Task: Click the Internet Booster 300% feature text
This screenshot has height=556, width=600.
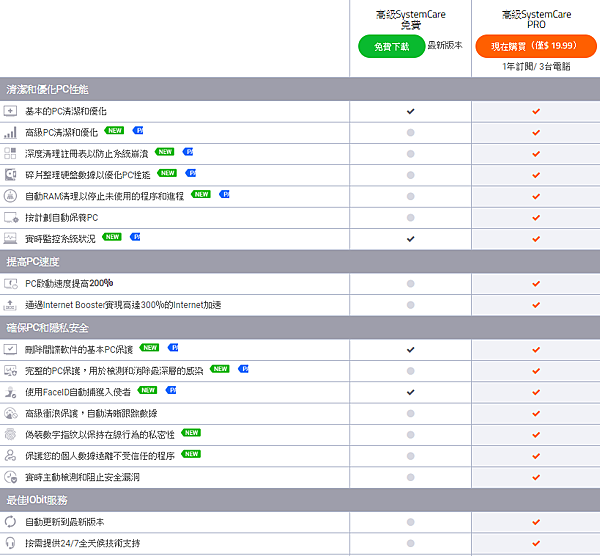Action: [x=123, y=305]
